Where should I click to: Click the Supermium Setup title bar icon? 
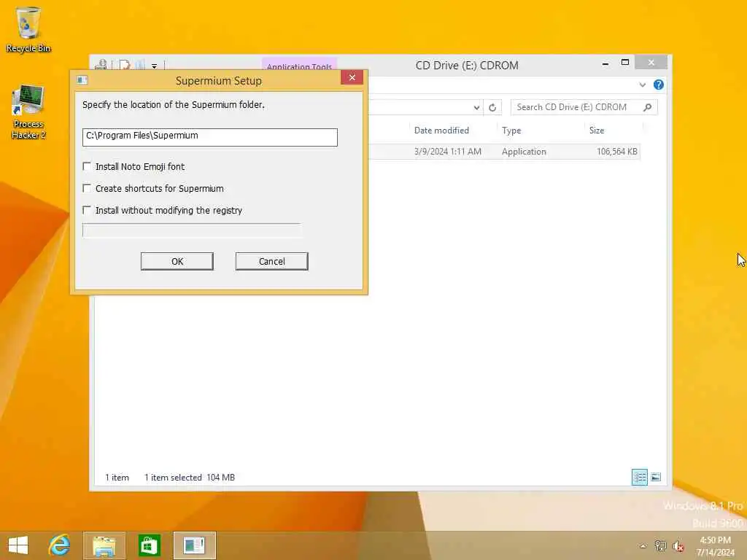[x=82, y=80]
